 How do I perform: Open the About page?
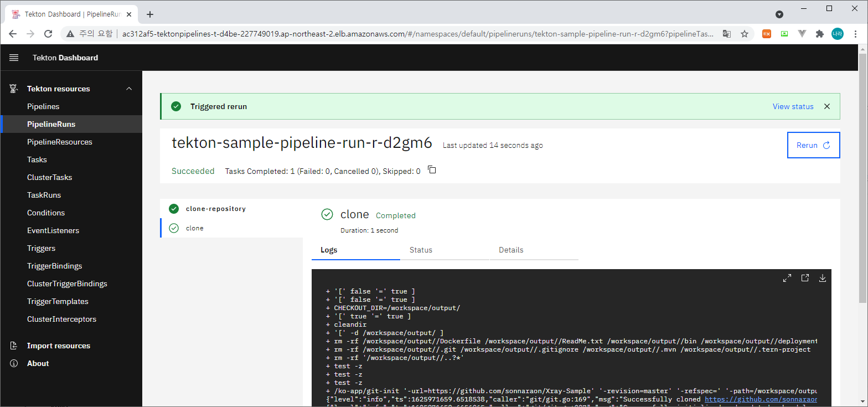(x=71, y=363)
